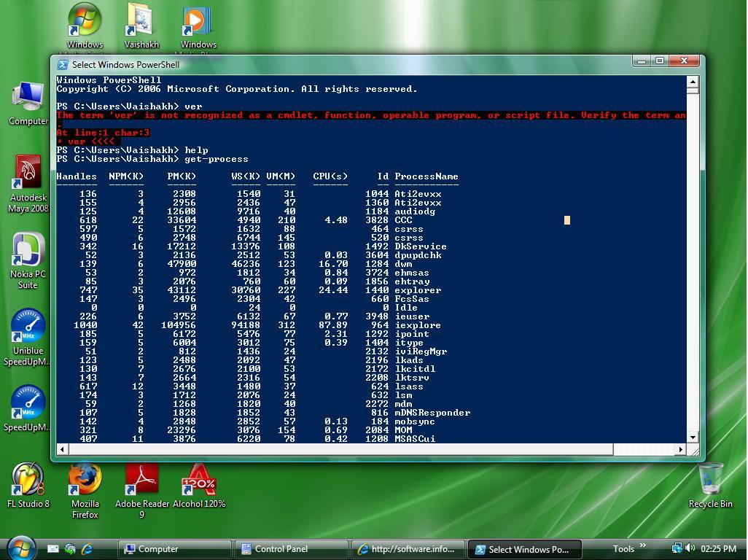Screen dimensions: 748x560
Task: Click the PowerShell title bar icon
Action: 63,64
